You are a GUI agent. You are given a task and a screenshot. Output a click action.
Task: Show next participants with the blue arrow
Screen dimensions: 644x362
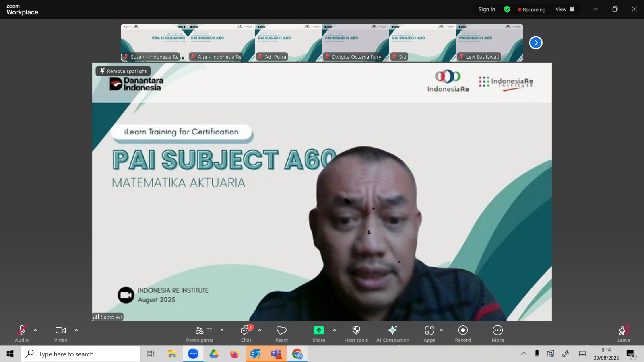click(536, 43)
